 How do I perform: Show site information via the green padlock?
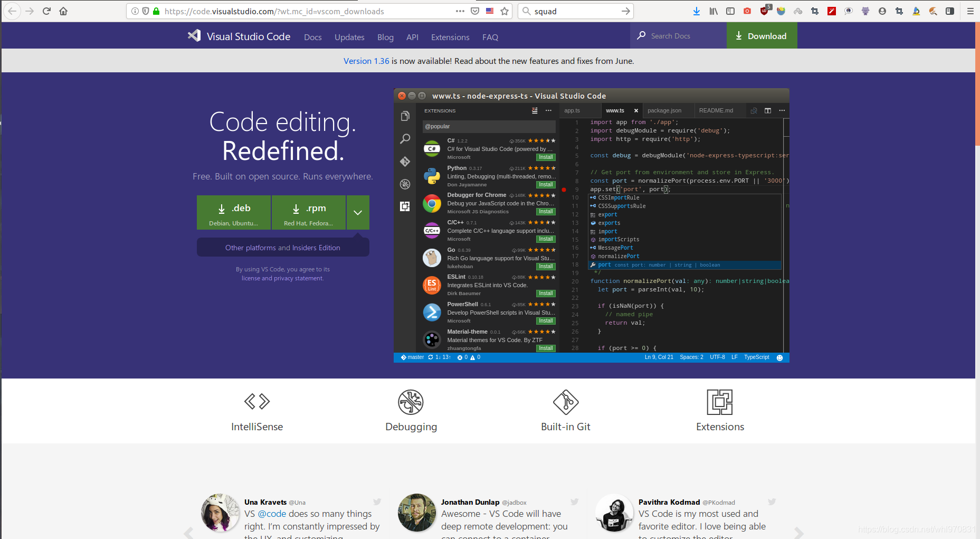156,11
